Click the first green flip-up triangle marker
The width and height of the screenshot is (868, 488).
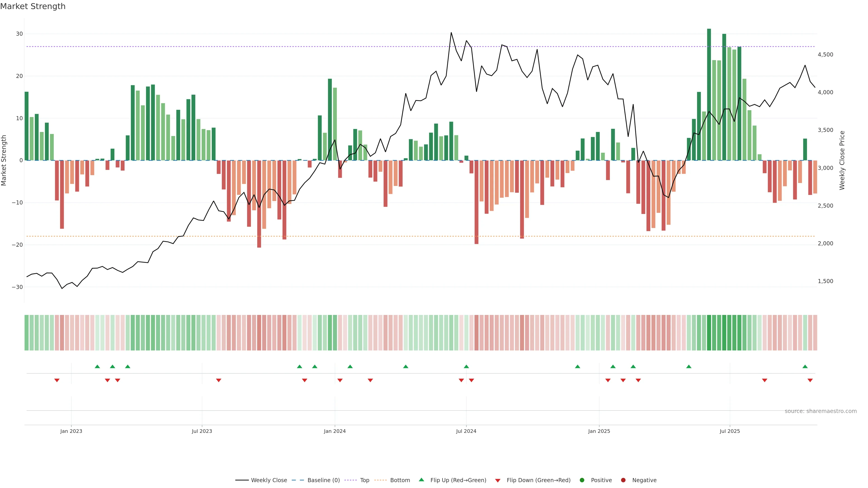97,366
